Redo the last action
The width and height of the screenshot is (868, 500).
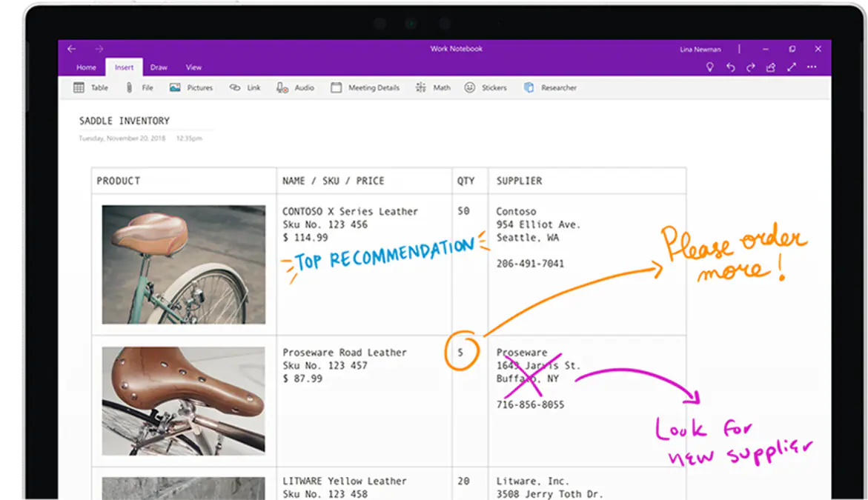[x=750, y=67]
